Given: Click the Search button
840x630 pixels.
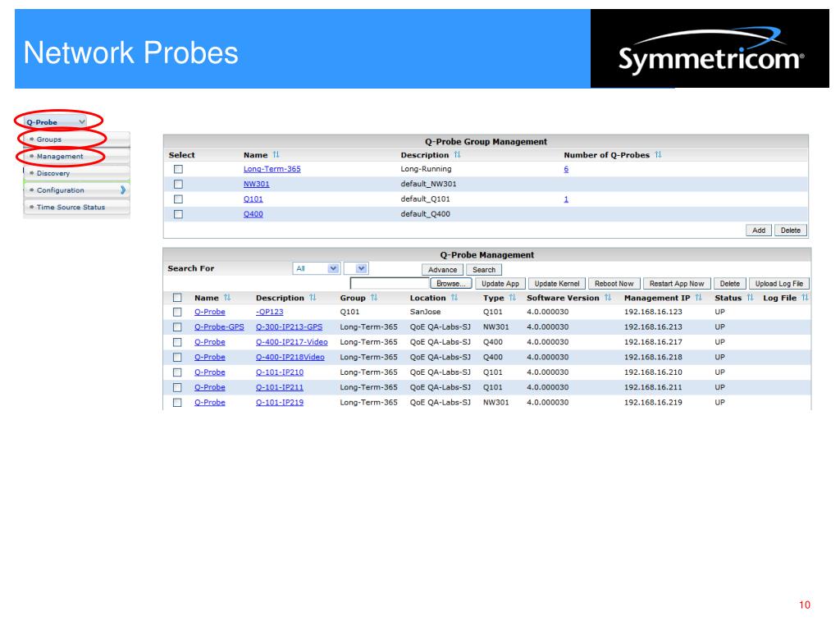Looking at the screenshot, I should (484, 270).
